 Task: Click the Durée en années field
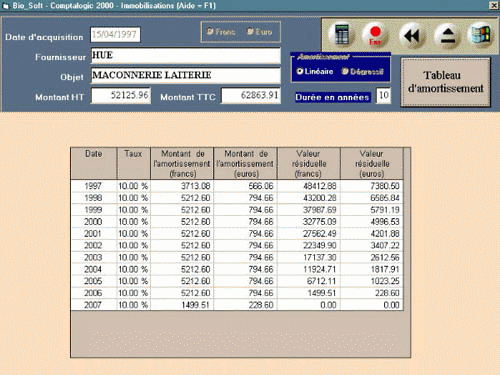tap(383, 96)
